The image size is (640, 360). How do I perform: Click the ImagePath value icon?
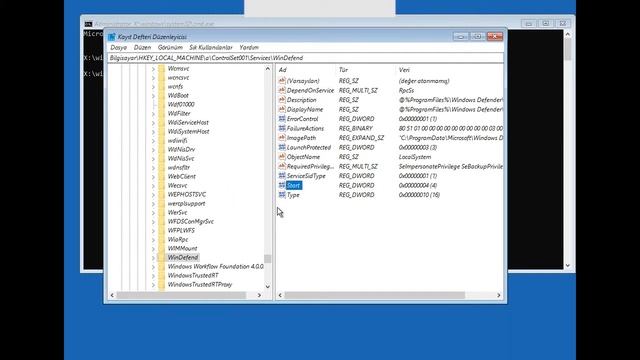[x=282, y=138]
